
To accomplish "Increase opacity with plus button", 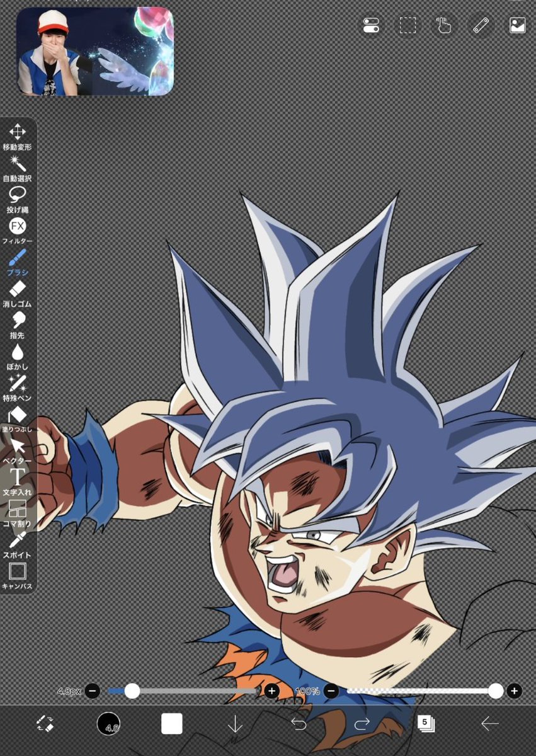I will click(514, 691).
